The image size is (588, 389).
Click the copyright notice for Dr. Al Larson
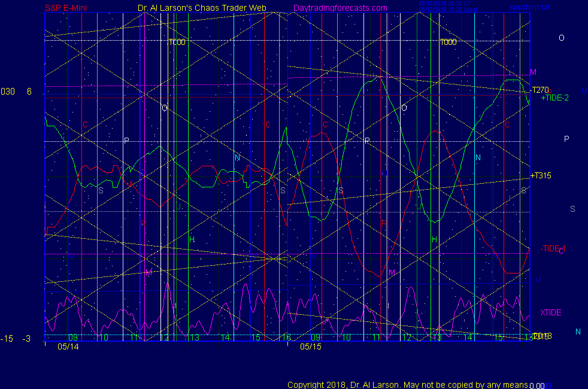(x=407, y=385)
